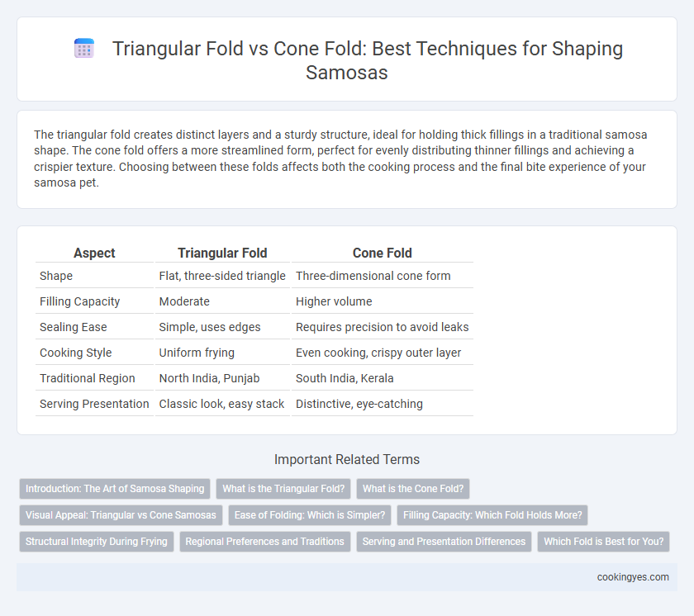Click 'Serving and Presentation Differences' tag
The height and width of the screenshot is (616, 694).
pyautogui.click(x=444, y=541)
